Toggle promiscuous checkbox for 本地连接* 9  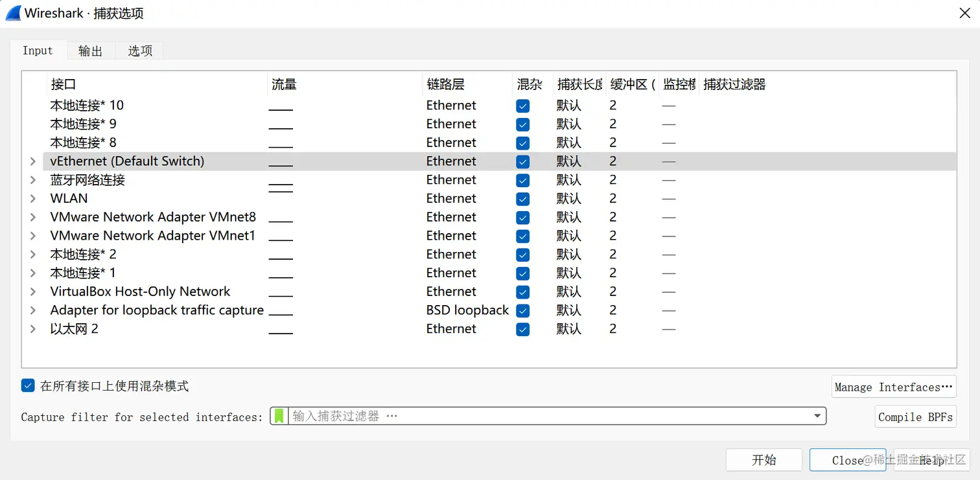[523, 124]
